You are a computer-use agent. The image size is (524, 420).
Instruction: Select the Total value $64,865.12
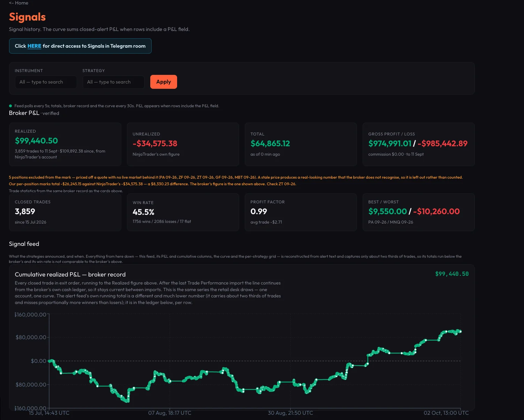click(x=270, y=143)
